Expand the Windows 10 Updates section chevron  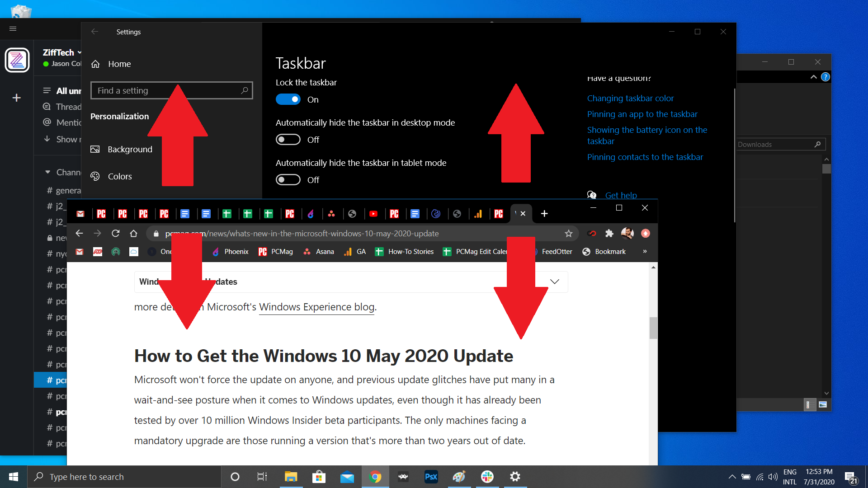[x=554, y=281]
